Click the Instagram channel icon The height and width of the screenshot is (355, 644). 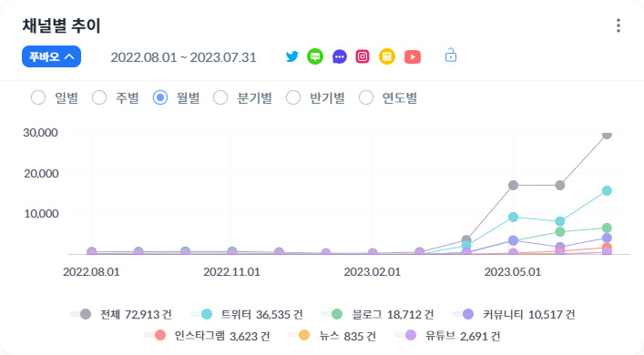click(x=363, y=56)
